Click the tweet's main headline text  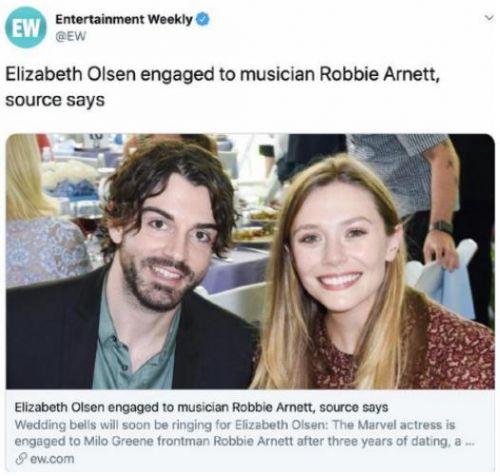coord(222,87)
